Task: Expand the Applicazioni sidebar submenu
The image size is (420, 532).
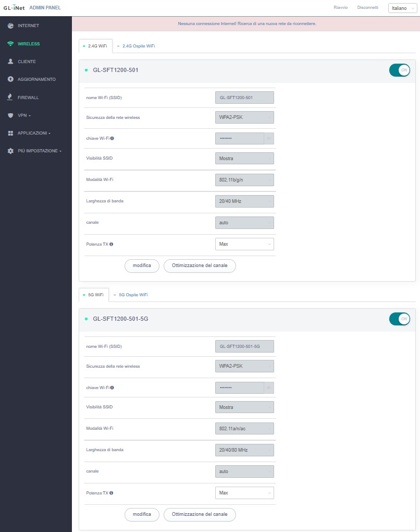Action: tap(34, 134)
